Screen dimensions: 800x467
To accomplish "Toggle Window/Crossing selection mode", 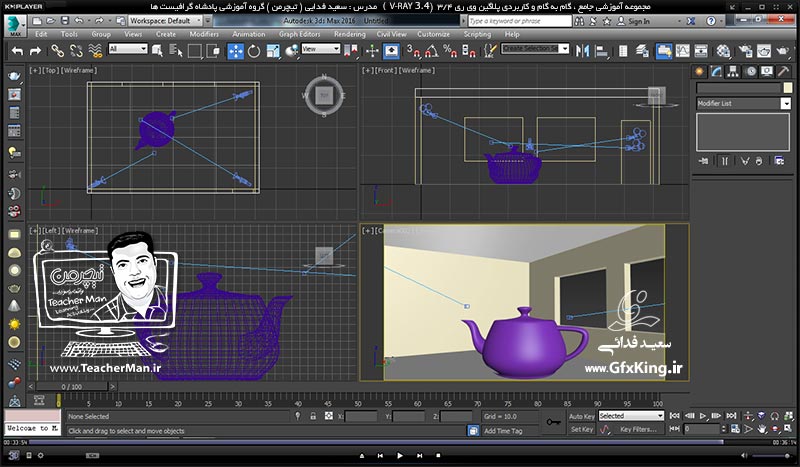I will click(213, 51).
